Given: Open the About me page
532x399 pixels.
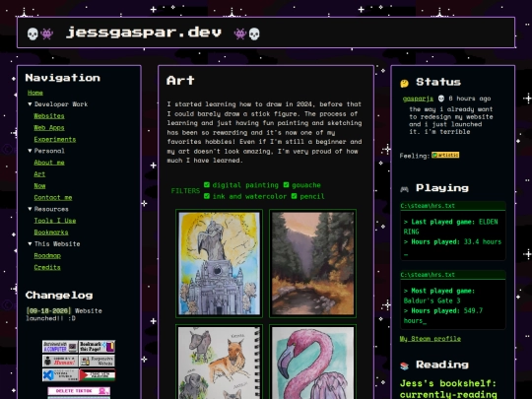Looking at the screenshot, I should click(x=49, y=163).
